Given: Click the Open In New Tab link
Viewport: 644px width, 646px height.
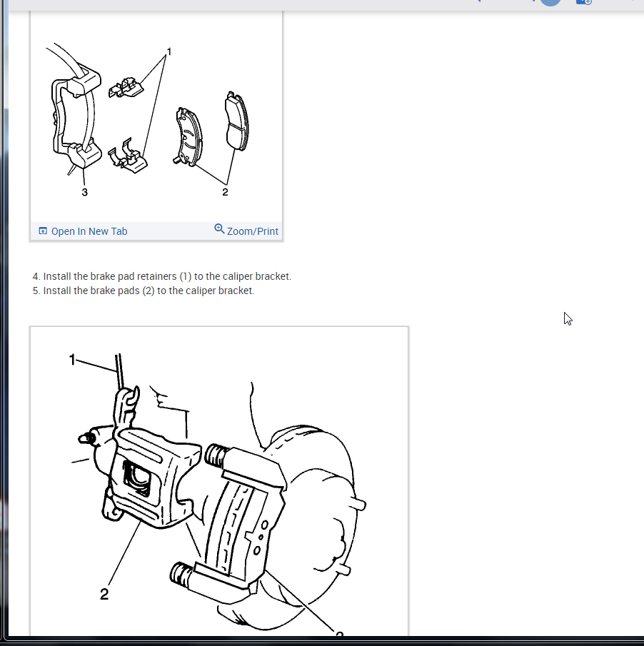Looking at the screenshot, I should [x=89, y=231].
